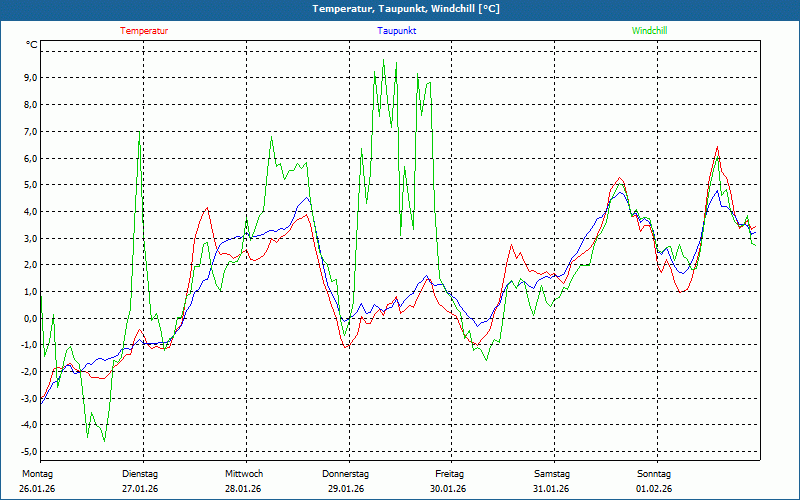
Task: Select the red Temperatur legend label
Action: click(x=144, y=31)
